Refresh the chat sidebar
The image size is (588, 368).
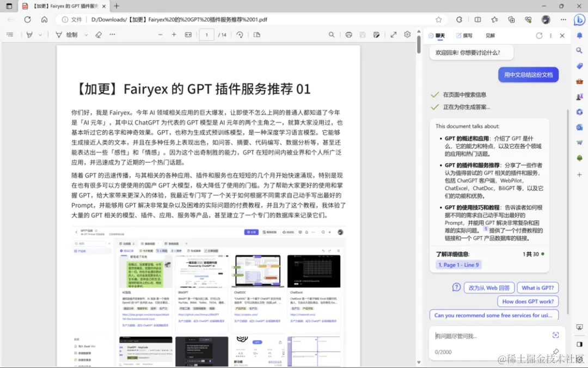pyautogui.click(x=539, y=35)
